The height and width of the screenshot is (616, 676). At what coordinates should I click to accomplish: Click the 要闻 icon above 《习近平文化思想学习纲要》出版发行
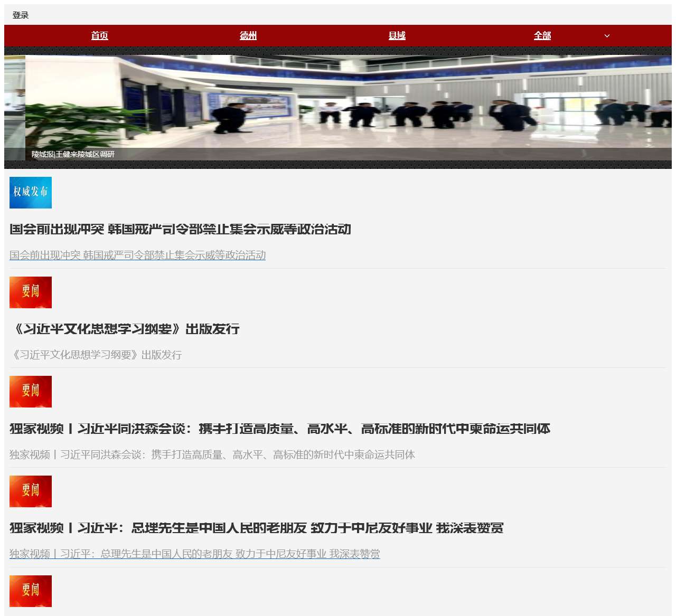click(31, 292)
